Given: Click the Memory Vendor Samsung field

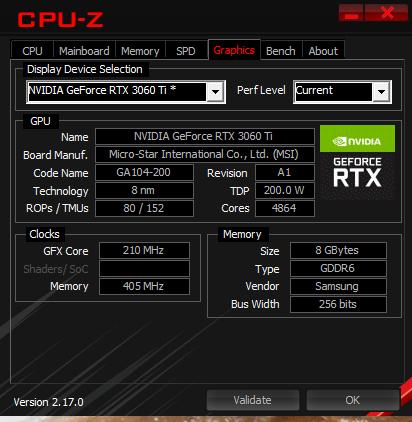Looking at the screenshot, I should 338,286.
